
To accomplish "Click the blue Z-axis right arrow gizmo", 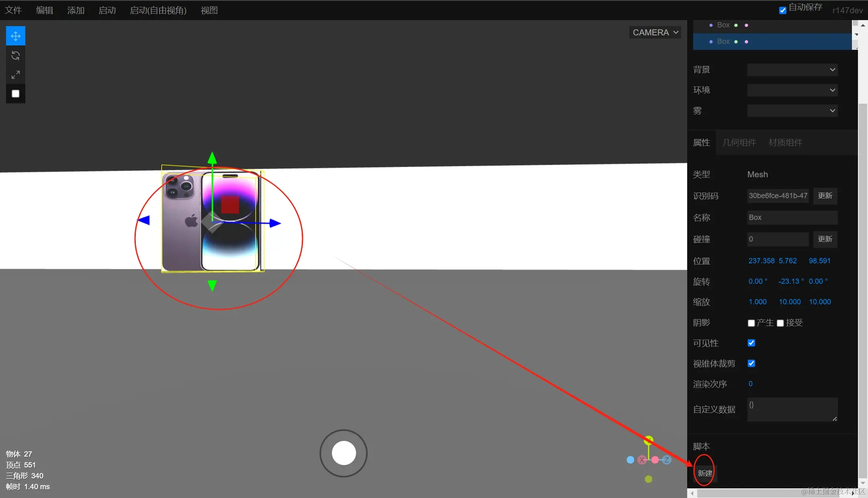I will [x=275, y=223].
